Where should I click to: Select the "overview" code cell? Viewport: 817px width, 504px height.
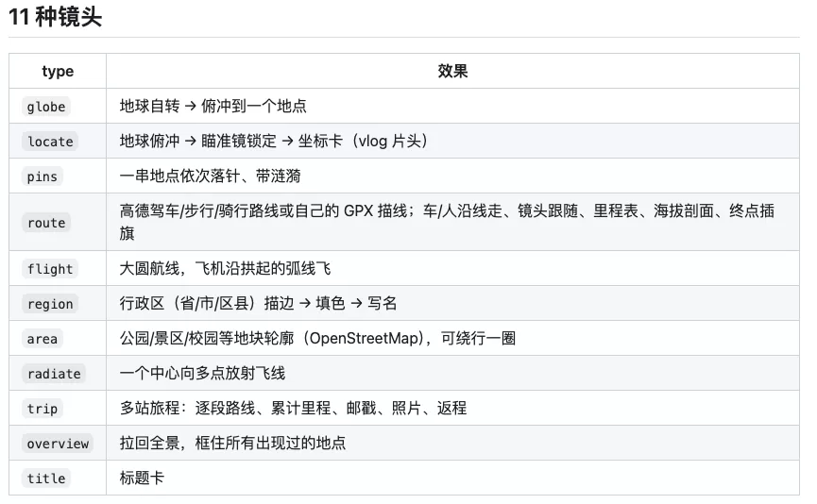[58, 443]
